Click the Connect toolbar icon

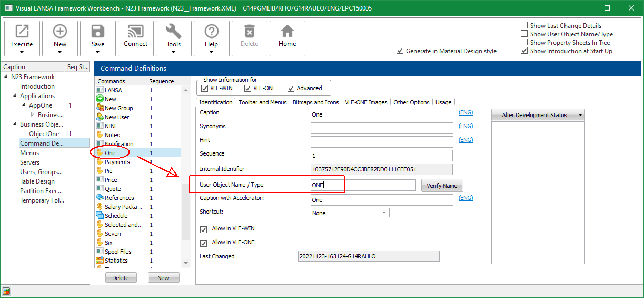pyautogui.click(x=136, y=31)
